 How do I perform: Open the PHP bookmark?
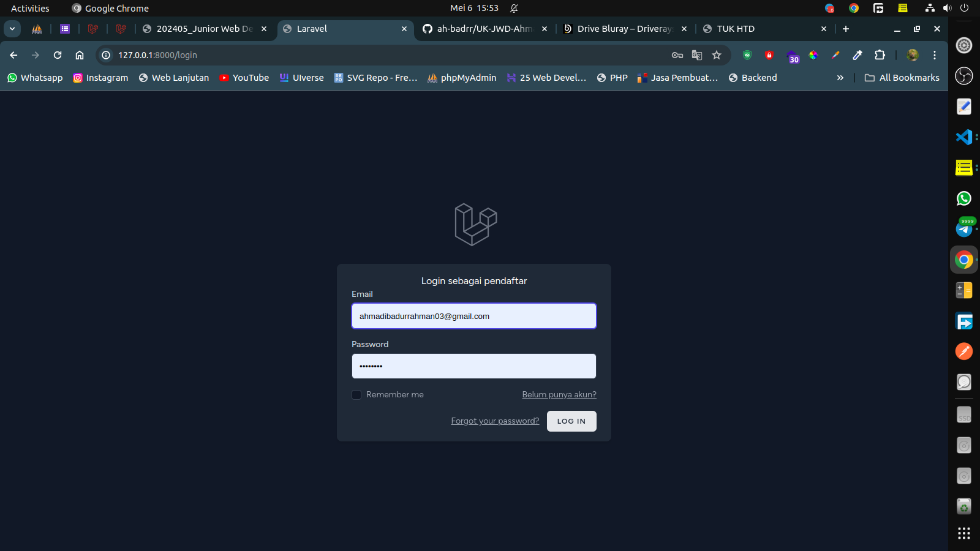[612, 78]
